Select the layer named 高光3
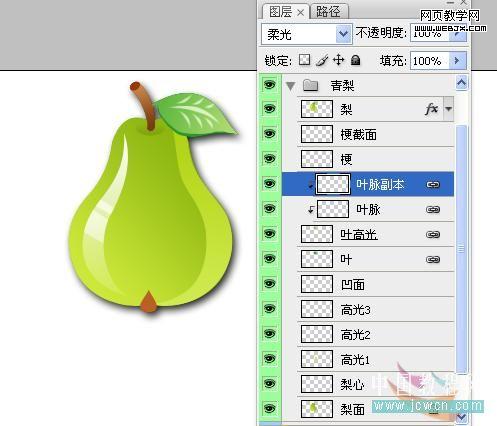 click(x=355, y=309)
